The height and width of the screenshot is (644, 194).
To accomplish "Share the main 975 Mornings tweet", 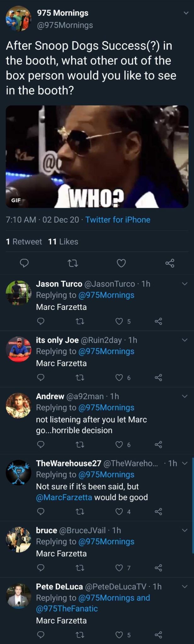I will [x=170, y=263].
